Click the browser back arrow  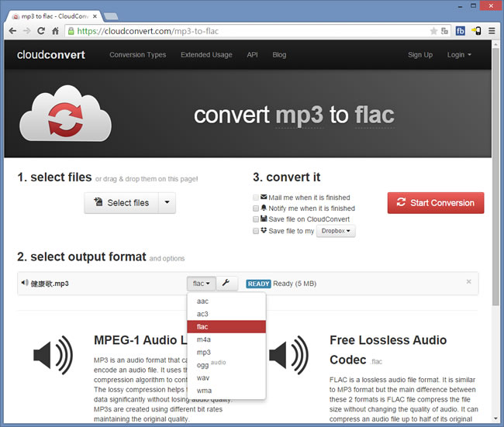pos(13,31)
